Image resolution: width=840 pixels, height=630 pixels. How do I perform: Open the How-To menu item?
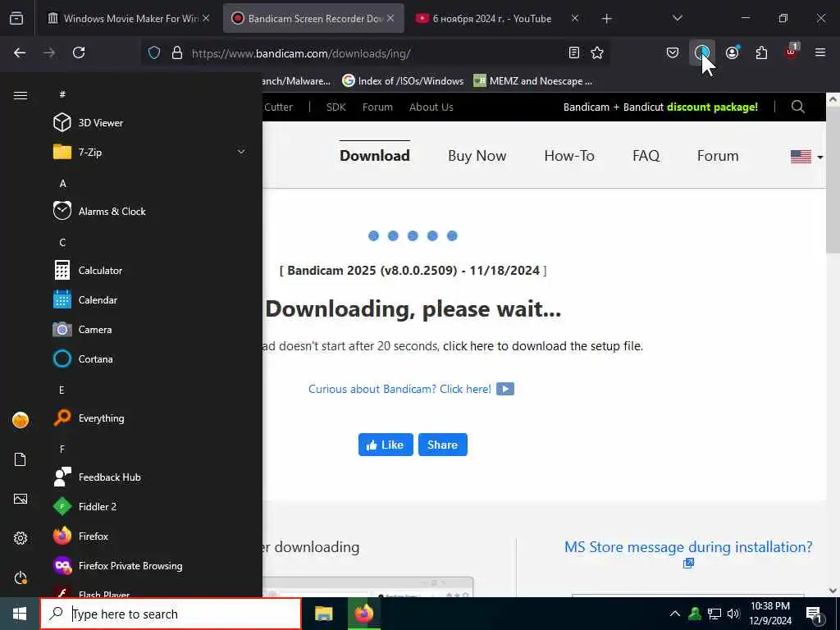pyautogui.click(x=569, y=156)
